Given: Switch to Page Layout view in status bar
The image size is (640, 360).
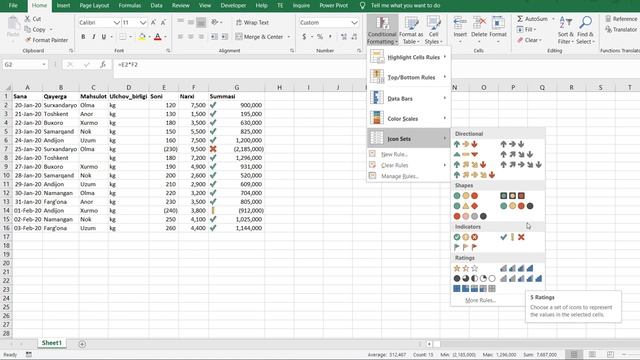Looking at the screenshot, I should click(592, 354).
